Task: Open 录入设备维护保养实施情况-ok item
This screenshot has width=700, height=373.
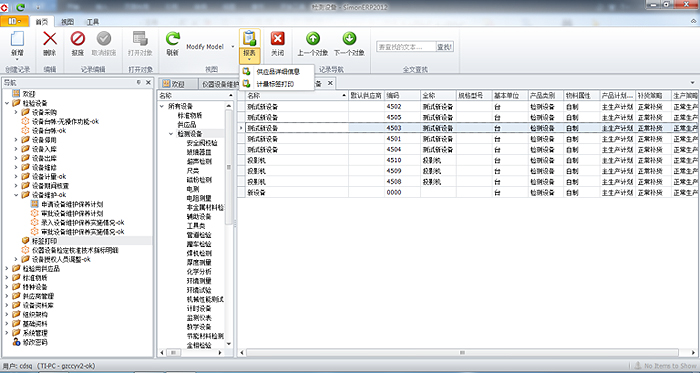Action: coord(83,222)
